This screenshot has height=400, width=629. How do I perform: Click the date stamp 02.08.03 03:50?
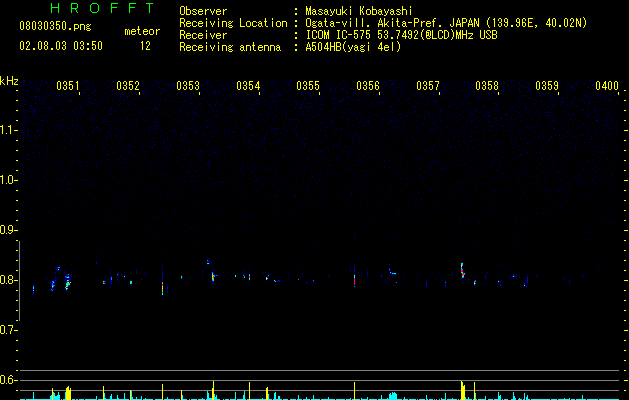coord(61,46)
